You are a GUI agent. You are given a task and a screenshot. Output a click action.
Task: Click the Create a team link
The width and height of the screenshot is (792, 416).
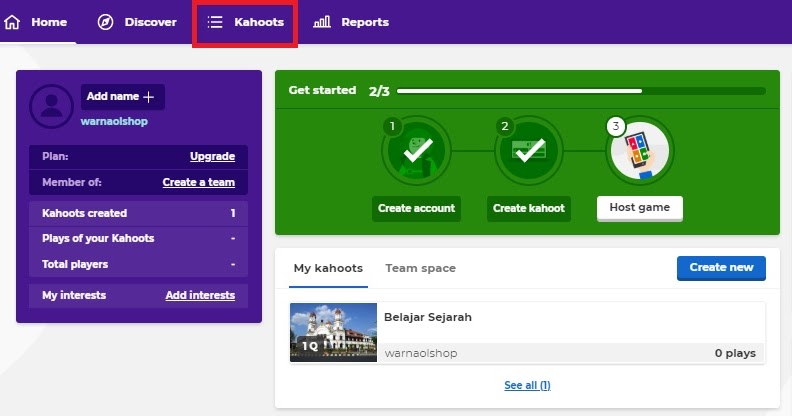[x=199, y=182]
